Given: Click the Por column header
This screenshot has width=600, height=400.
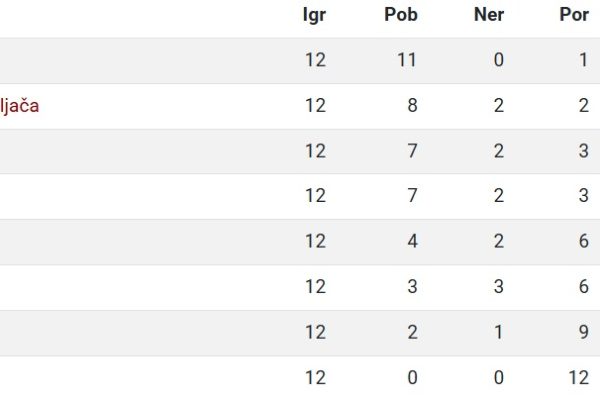Looking at the screenshot, I should tap(574, 15).
